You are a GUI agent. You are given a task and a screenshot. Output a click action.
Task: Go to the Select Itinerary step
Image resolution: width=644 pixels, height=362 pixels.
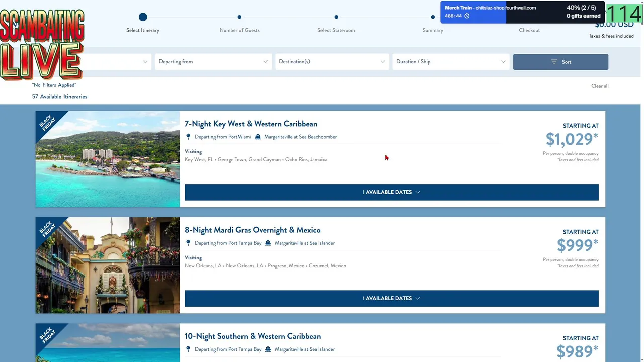143,30
